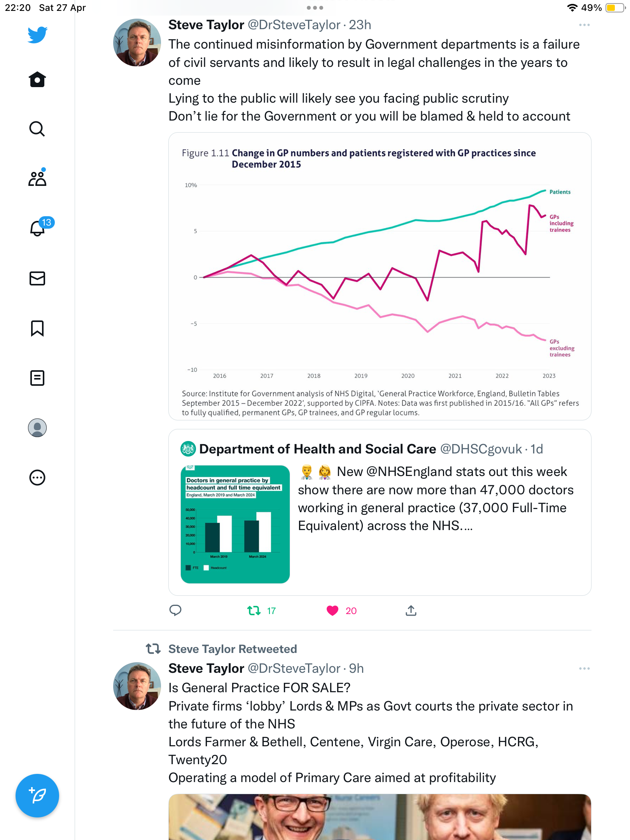Open more options on 23h tweet
Viewport: 630px width, 840px height.
(x=584, y=25)
